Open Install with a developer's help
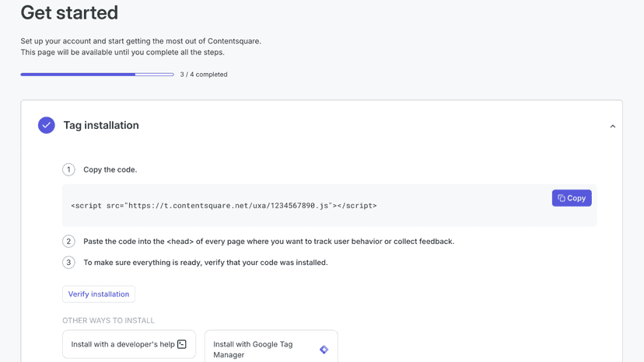 pyautogui.click(x=129, y=344)
